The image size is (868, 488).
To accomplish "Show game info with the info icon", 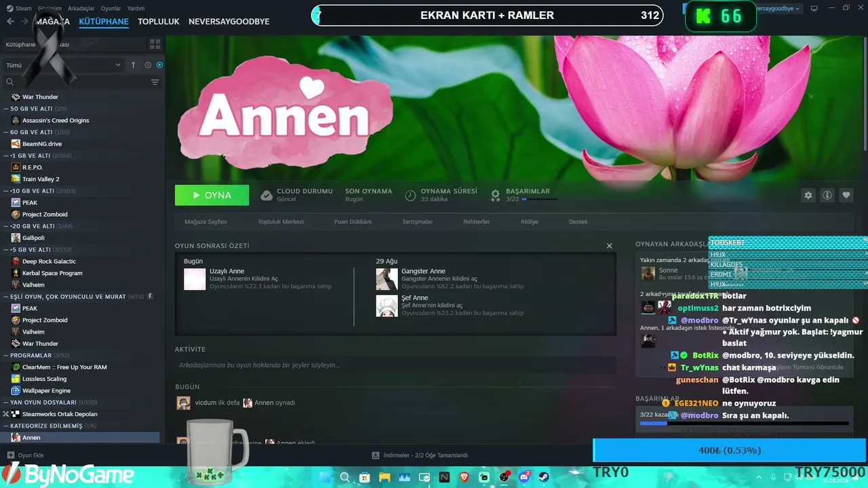I will coord(827,195).
